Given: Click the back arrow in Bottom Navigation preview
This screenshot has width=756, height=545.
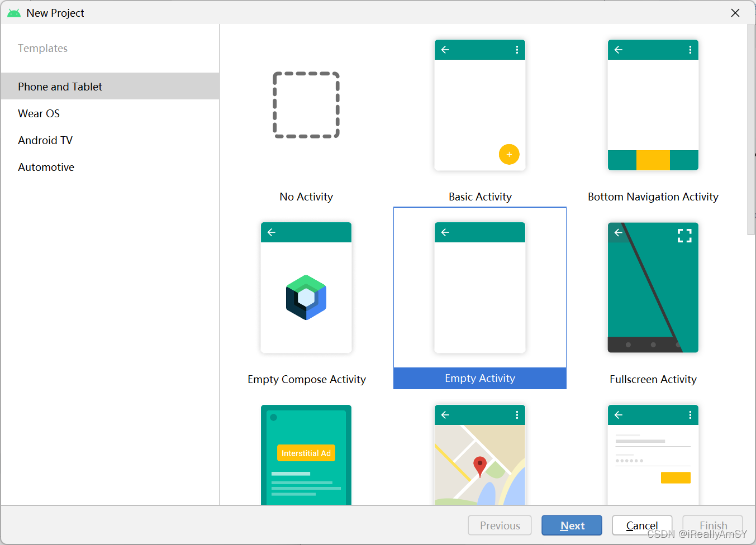Looking at the screenshot, I should (619, 50).
